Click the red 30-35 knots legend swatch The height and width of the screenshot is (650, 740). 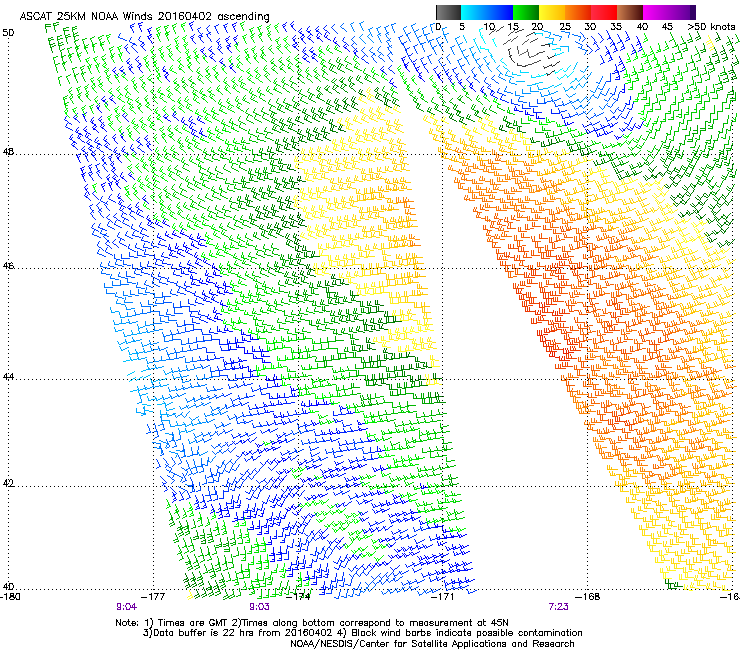604,12
